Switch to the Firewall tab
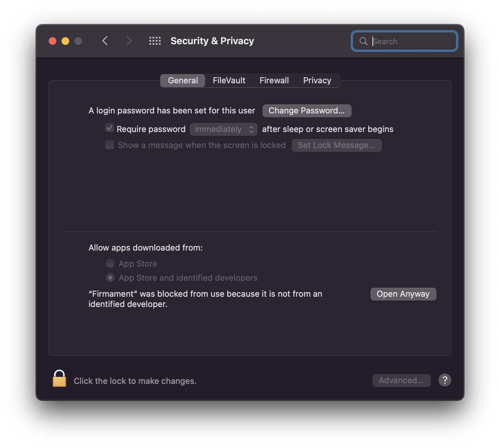500x448 pixels. click(274, 80)
